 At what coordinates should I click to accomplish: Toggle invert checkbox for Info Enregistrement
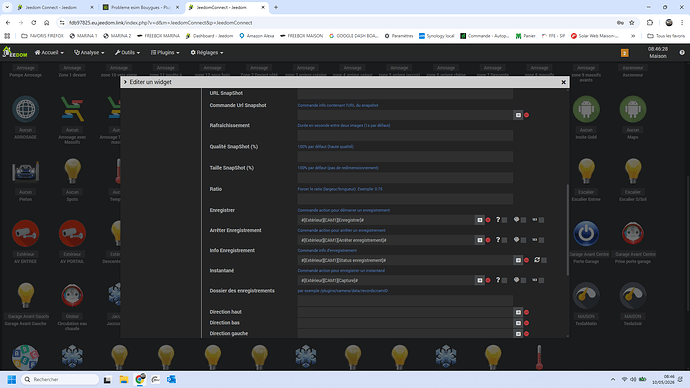click(x=544, y=260)
